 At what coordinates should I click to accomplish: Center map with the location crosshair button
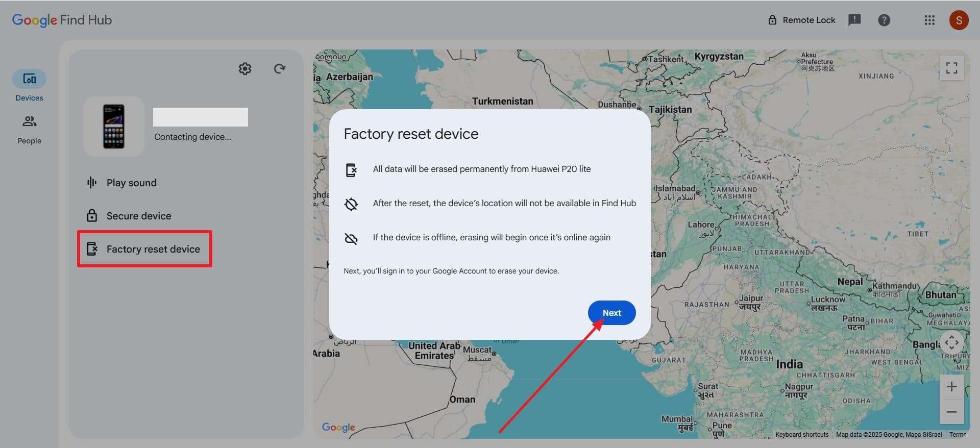click(x=951, y=342)
